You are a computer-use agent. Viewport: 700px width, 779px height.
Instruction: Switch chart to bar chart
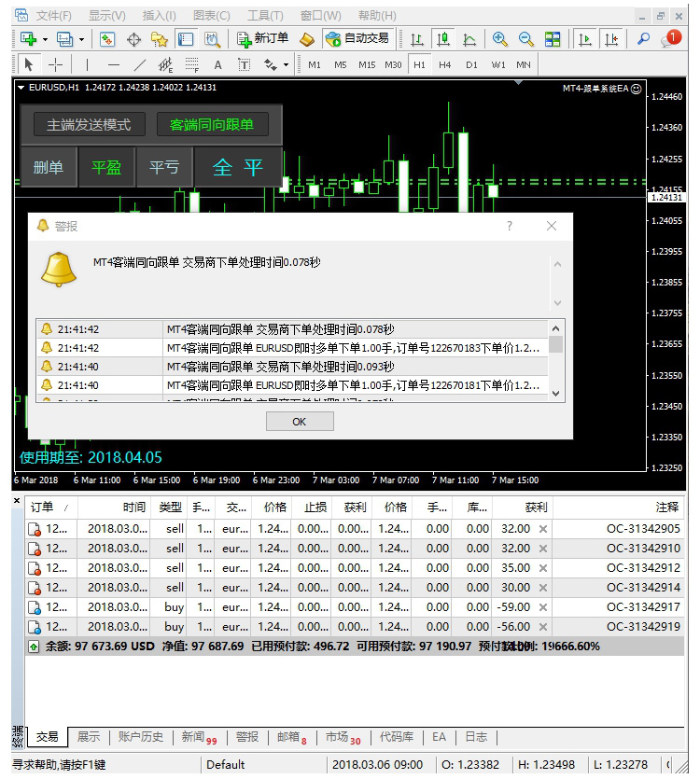point(417,39)
